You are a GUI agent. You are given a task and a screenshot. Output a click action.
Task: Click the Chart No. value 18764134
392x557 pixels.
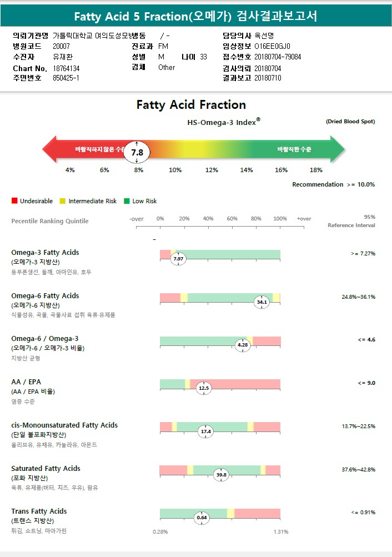67,68
